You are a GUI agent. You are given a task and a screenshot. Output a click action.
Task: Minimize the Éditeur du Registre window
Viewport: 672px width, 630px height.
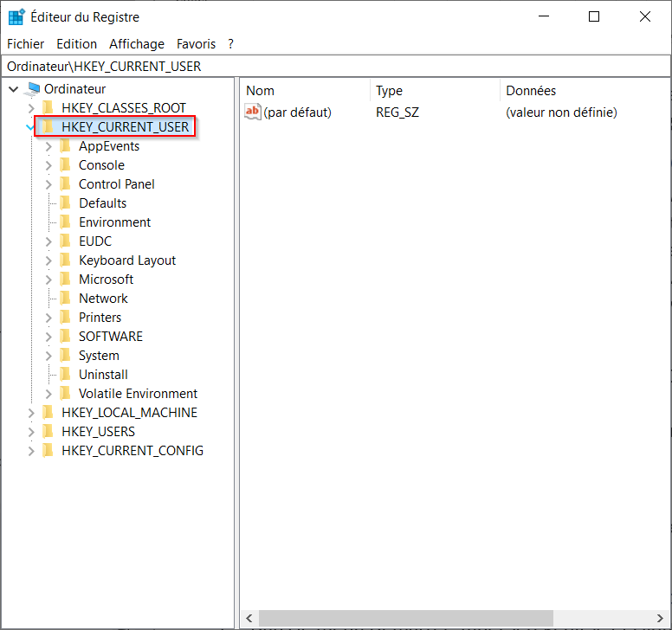click(544, 16)
